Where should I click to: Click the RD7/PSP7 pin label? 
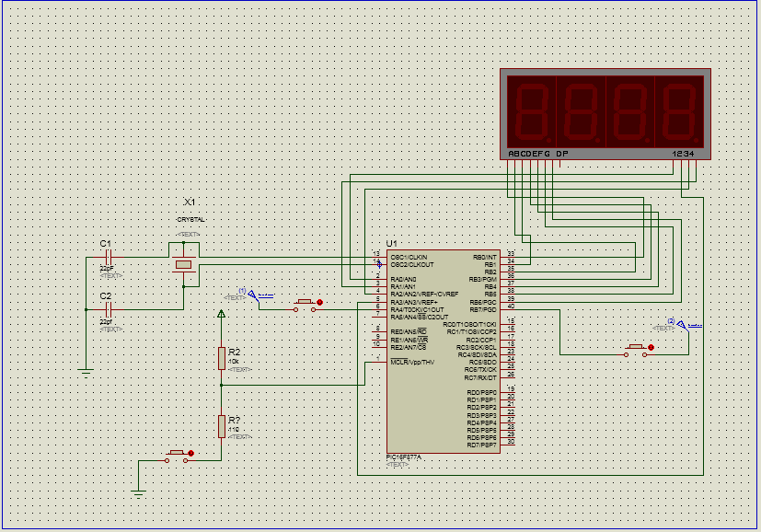point(481,445)
